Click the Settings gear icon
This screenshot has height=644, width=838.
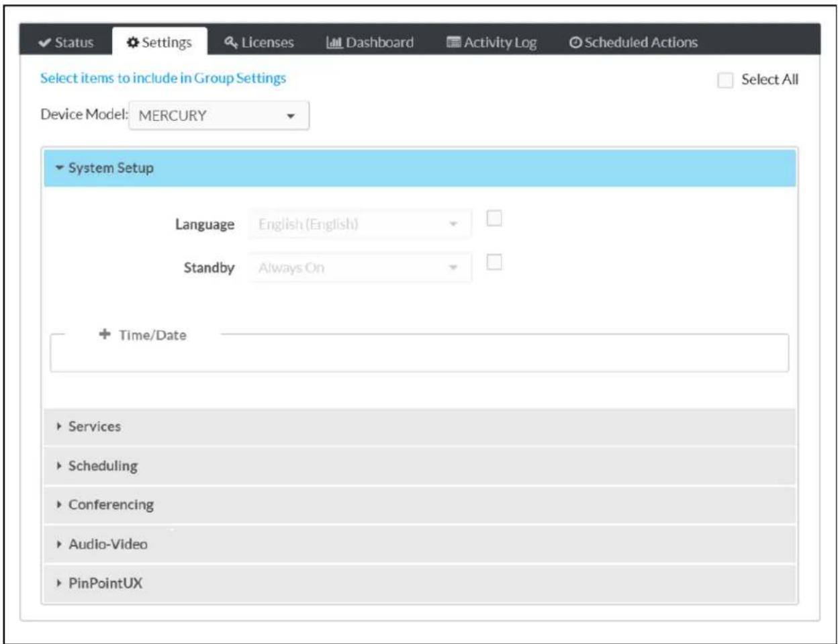point(133,42)
